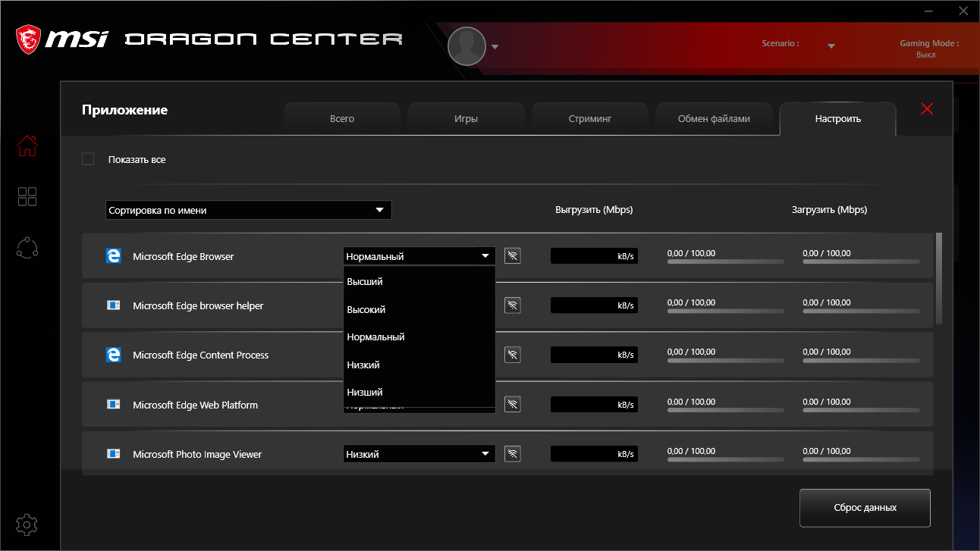Open the Home page from the sidebar

27,146
